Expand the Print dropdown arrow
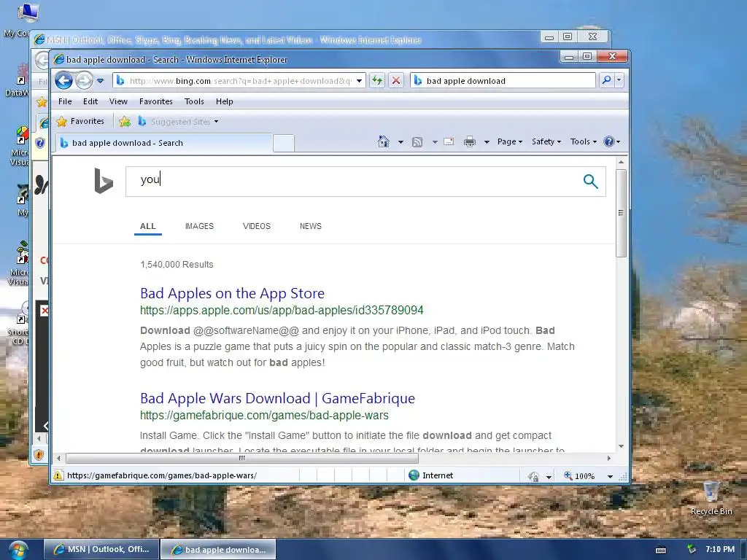747x560 pixels. [487, 142]
